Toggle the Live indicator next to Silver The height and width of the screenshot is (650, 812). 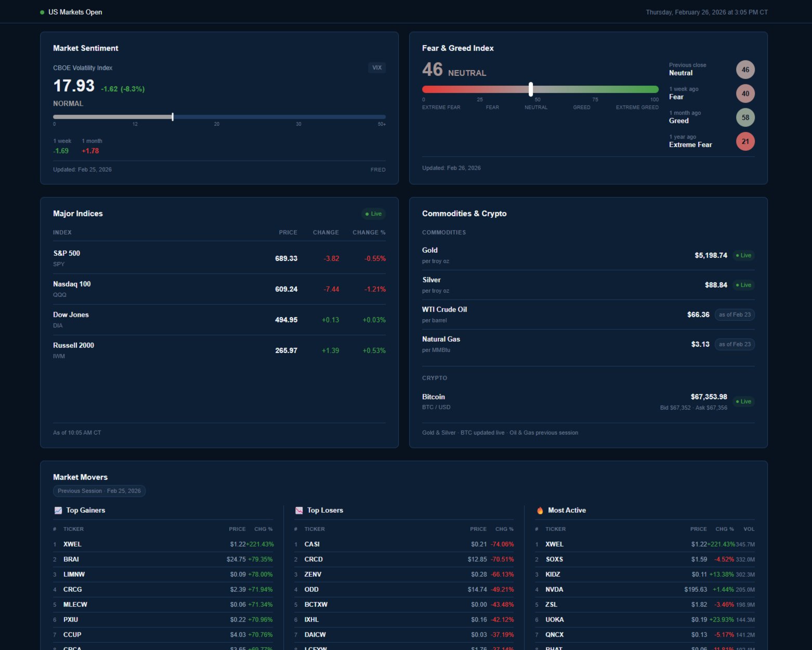tap(743, 285)
